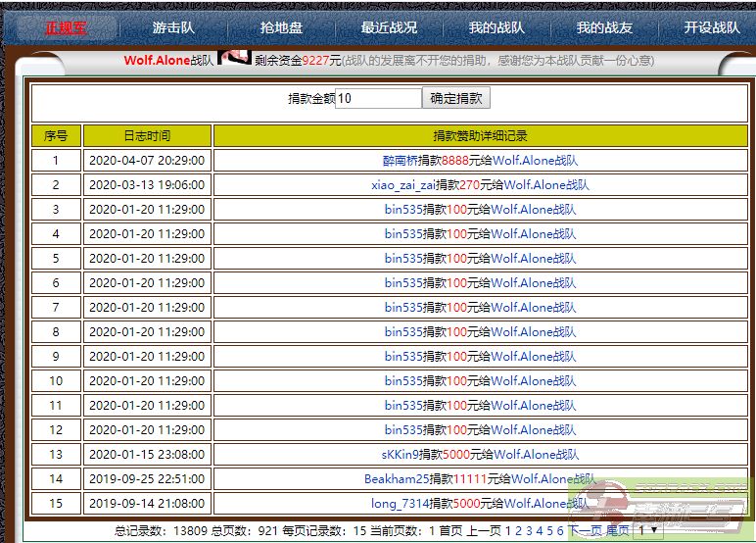Click the 醉南桥 donor name in row 1

pyautogui.click(x=402, y=161)
